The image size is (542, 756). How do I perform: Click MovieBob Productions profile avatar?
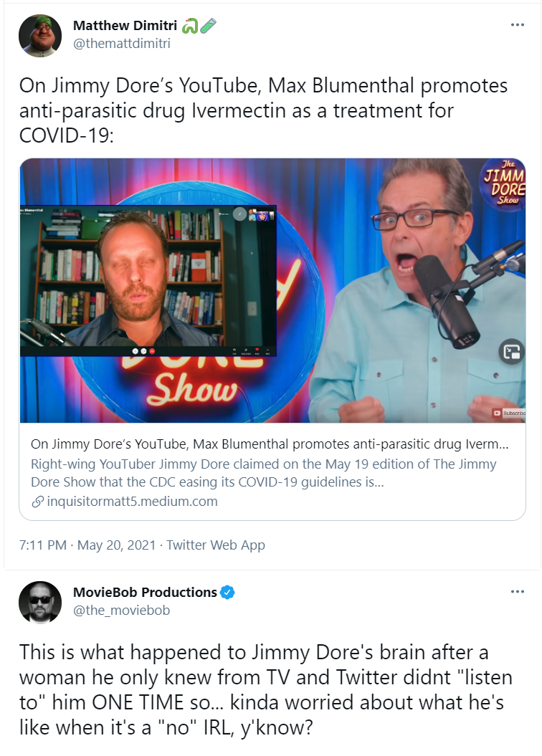point(40,602)
